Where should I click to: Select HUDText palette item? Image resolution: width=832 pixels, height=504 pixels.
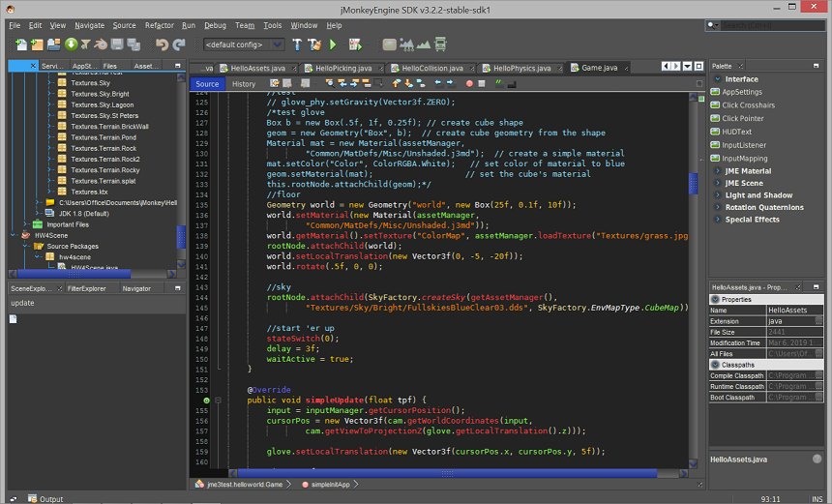tap(736, 132)
